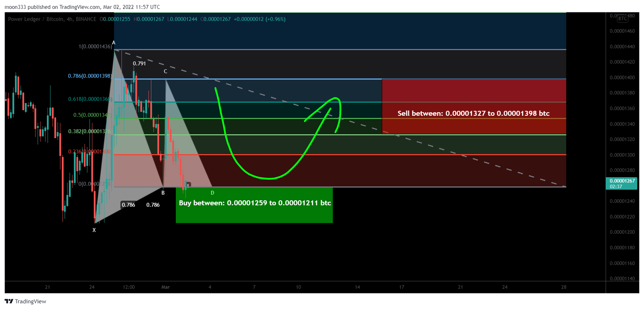Image resolution: width=644 pixels, height=309 pixels.
Task: Click pattern point label A
Action: point(114,43)
